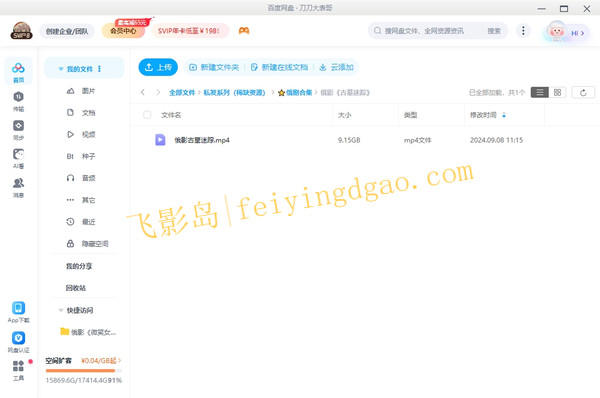Expand the HI user panel arrow
Screen dimensions: 600x398
582,33
